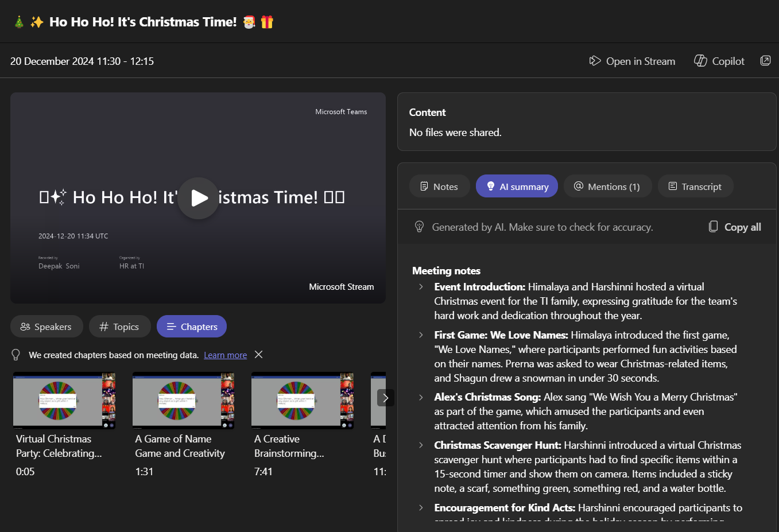The width and height of the screenshot is (779, 532).
Task: Open A Creative Brainstorming chapter thumbnail
Action: 303,401
